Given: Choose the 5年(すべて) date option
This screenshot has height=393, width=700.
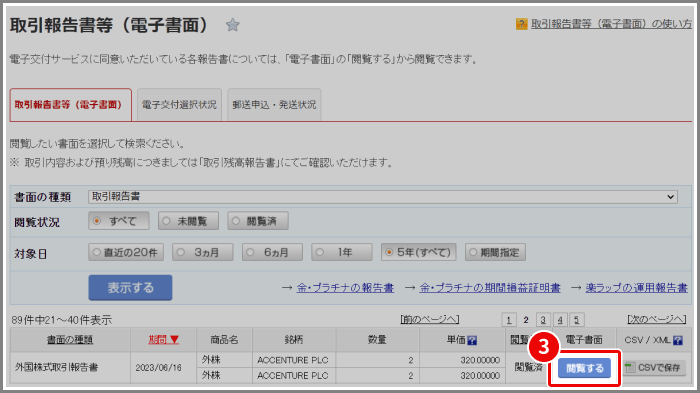Looking at the screenshot, I should pyautogui.click(x=419, y=252).
